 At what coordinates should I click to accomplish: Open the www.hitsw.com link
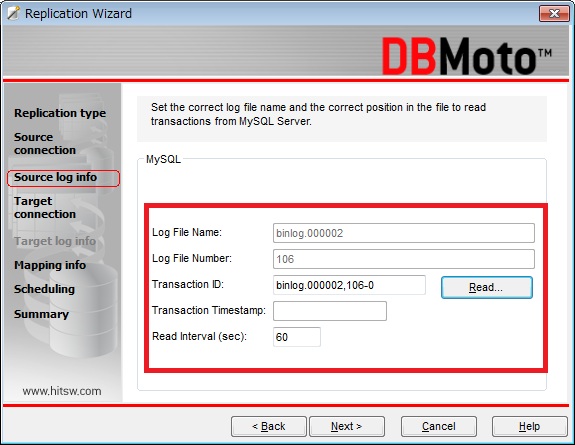tap(62, 391)
